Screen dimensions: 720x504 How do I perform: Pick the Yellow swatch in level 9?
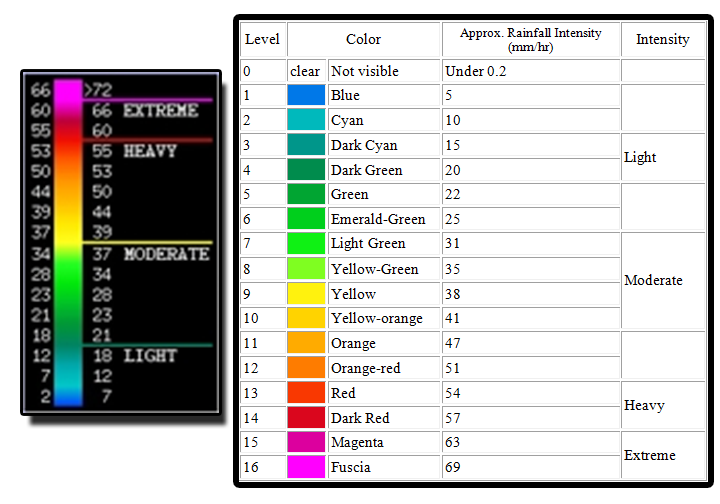click(306, 294)
